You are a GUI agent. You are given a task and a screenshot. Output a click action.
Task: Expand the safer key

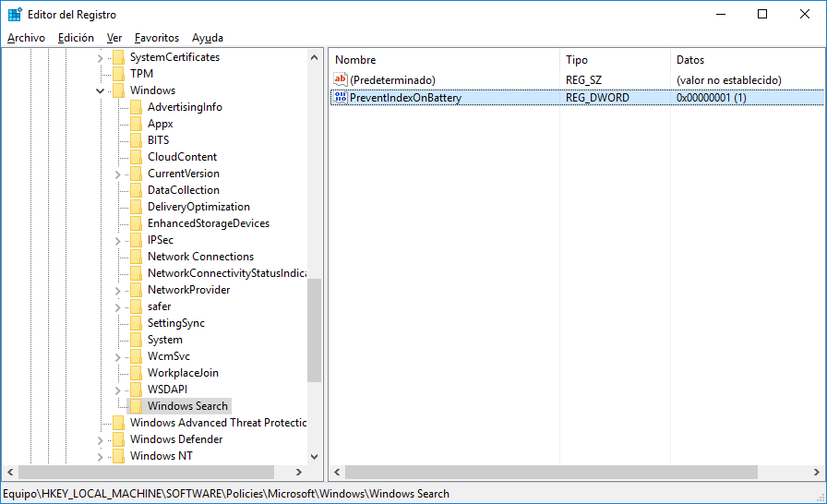coord(117,306)
